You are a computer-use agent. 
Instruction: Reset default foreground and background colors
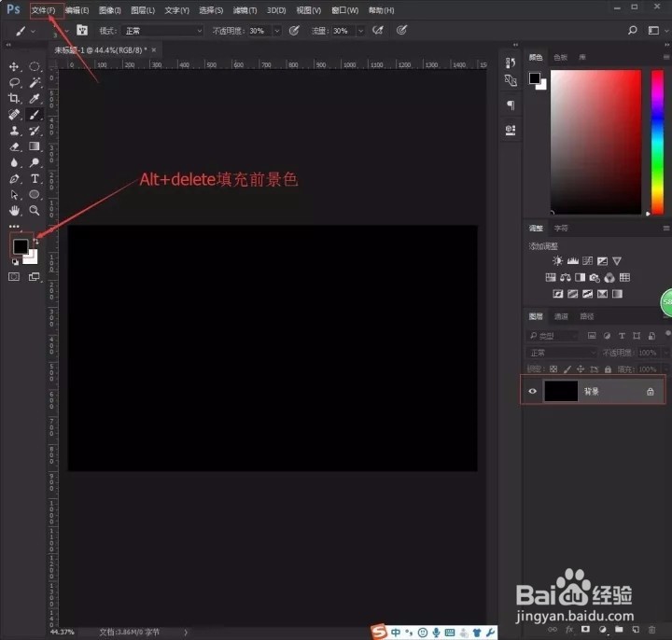(15, 262)
